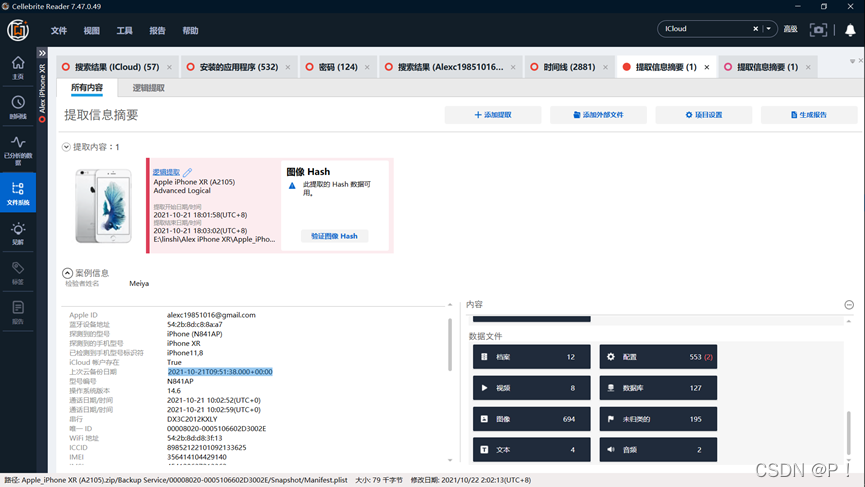Viewport: 865px width, 487px height.
Task: Open the File (文件) menu
Action: 58,30
